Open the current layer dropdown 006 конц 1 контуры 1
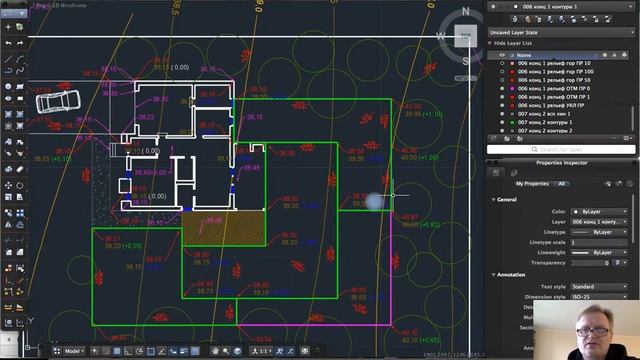This screenshot has width=640, height=360. coord(561,7)
